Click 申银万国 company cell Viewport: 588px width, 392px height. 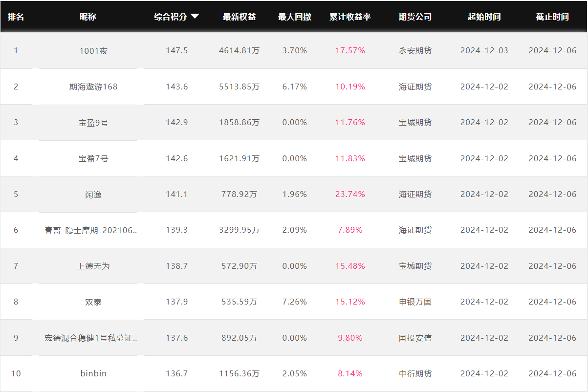[x=415, y=302]
